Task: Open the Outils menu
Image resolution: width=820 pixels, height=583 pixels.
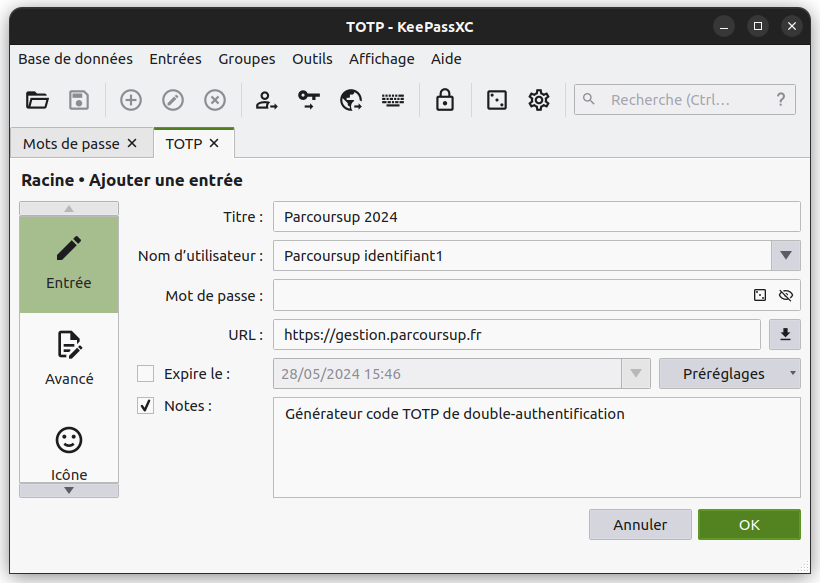Action: [312, 59]
